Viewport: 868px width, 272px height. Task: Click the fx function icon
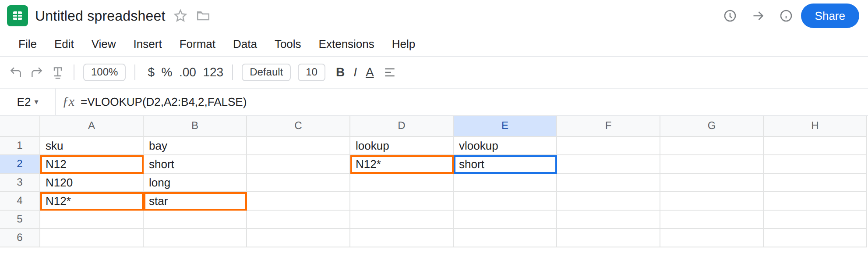69,102
